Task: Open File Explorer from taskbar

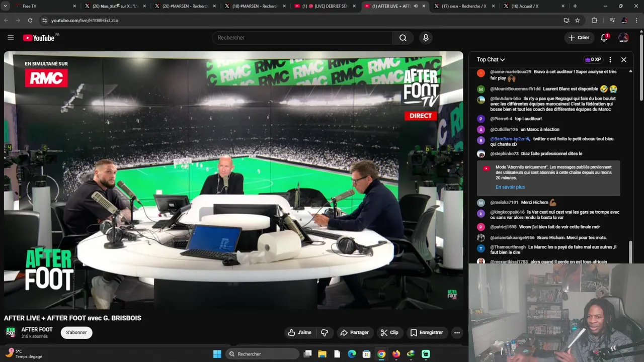Action: pos(323,354)
